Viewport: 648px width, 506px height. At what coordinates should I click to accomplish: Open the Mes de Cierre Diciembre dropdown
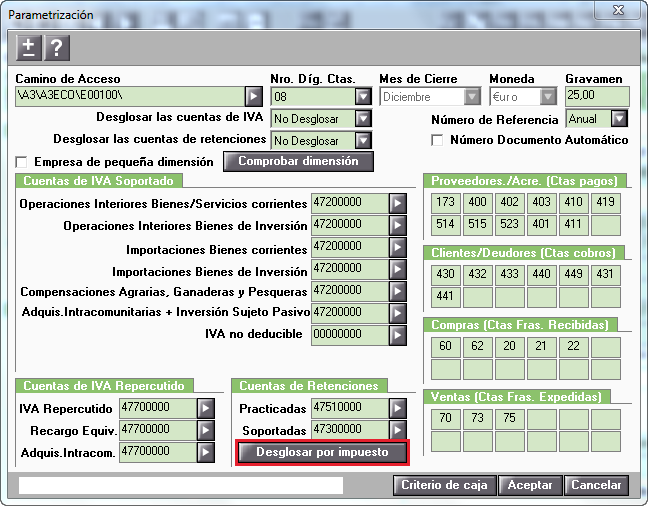click(x=472, y=97)
